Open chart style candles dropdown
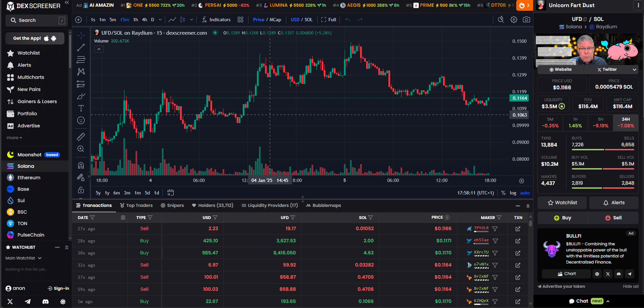The image size is (644, 308). (192, 20)
